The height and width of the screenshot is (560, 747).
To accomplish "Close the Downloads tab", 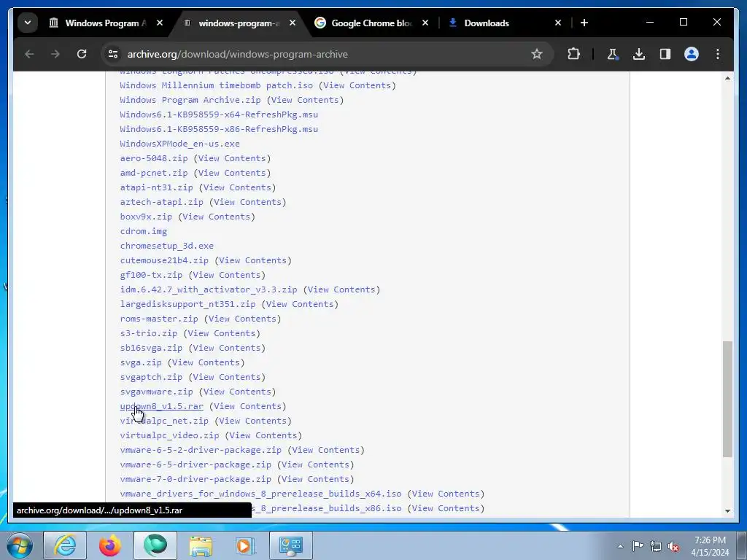I will [558, 23].
